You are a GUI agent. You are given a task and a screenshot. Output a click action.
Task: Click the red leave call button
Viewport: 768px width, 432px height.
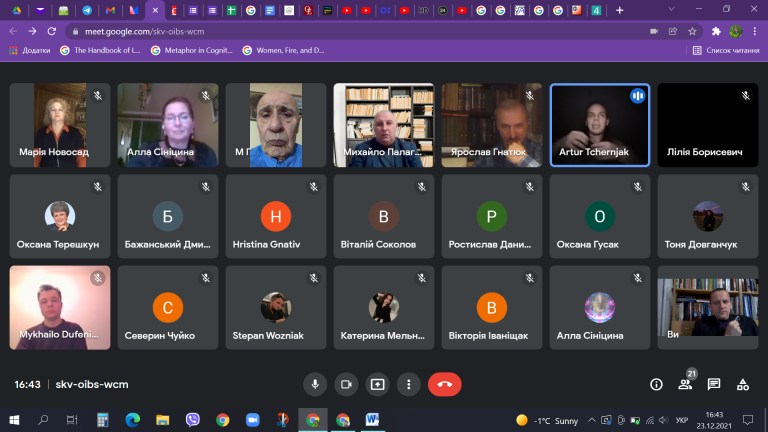[x=444, y=384]
